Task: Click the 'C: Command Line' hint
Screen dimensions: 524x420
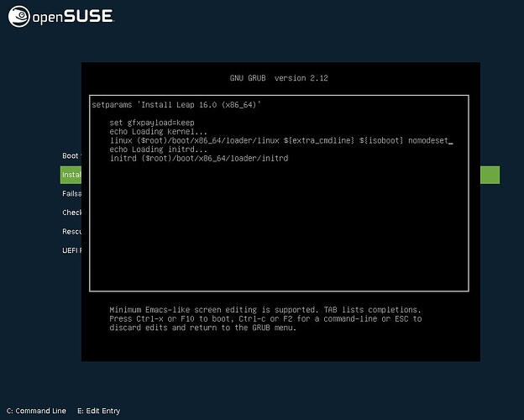Action: (36, 411)
